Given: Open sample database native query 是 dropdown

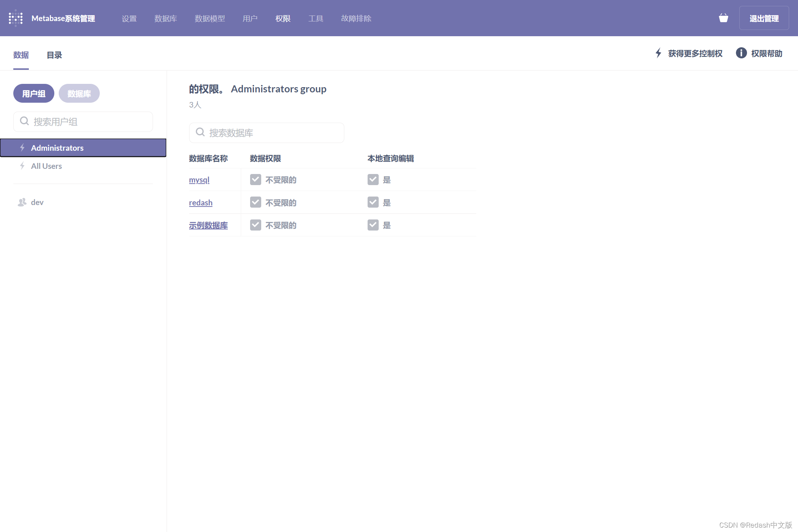Looking at the screenshot, I should click(386, 225).
